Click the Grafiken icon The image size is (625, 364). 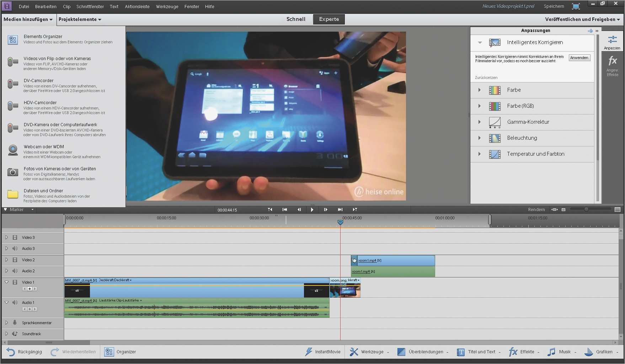tap(589, 352)
